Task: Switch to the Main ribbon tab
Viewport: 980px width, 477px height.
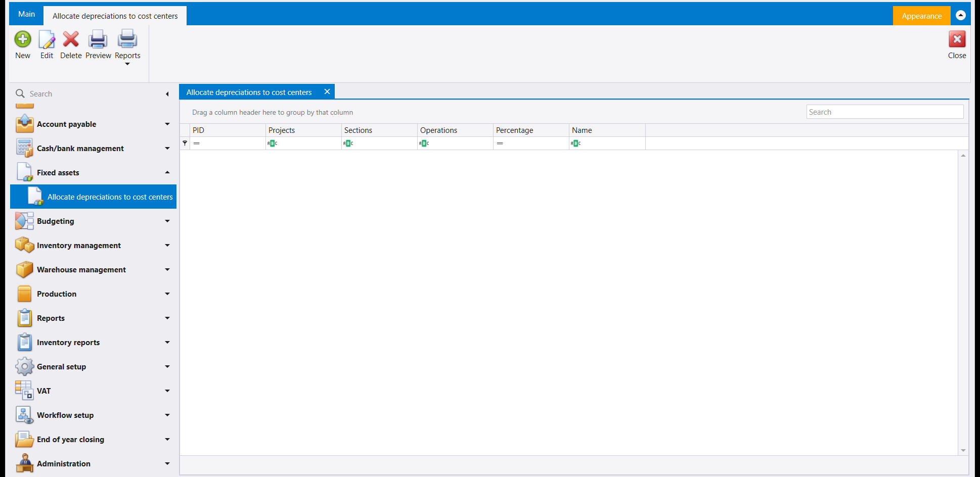Action: pos(26,14)
